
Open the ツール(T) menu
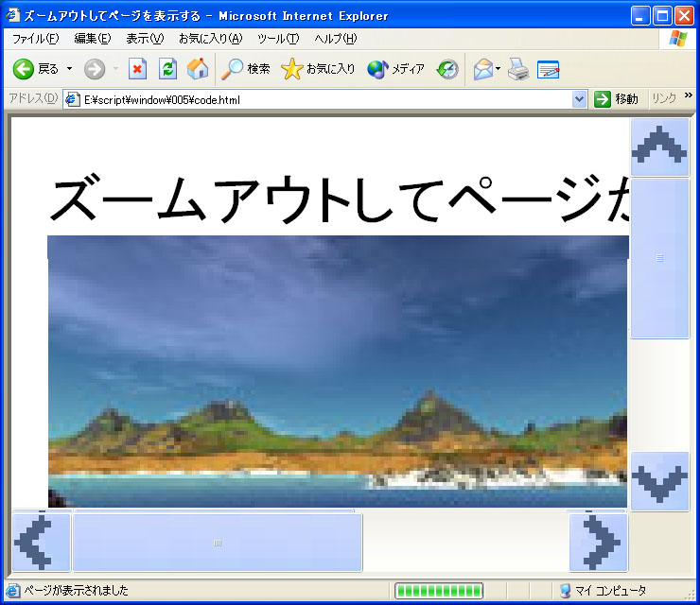coord(278,39)
